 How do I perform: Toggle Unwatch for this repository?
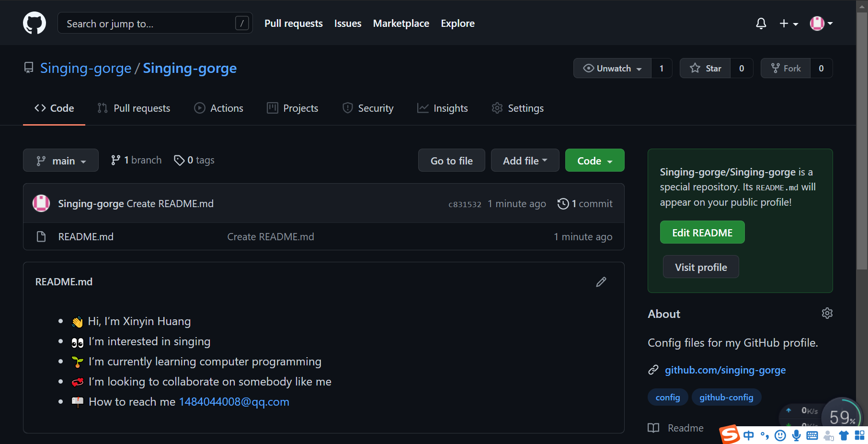[612, 69]
